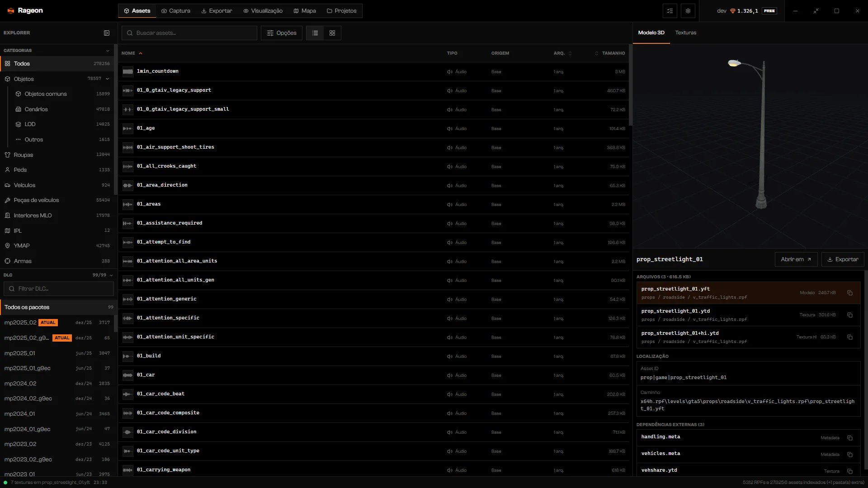Collapse the Explorer sidebar panel icon
The image size is (868, 488).
point(107,33)
